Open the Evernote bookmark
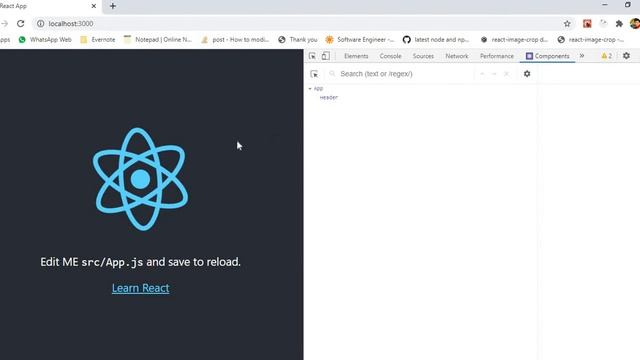Image resolution: width=640 pixels, height=360 pixels. [98, 40]
